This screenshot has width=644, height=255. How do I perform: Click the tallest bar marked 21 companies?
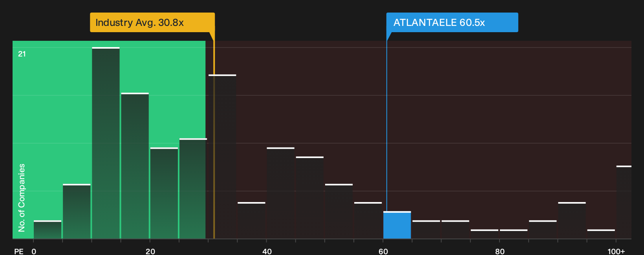point(106,143)
